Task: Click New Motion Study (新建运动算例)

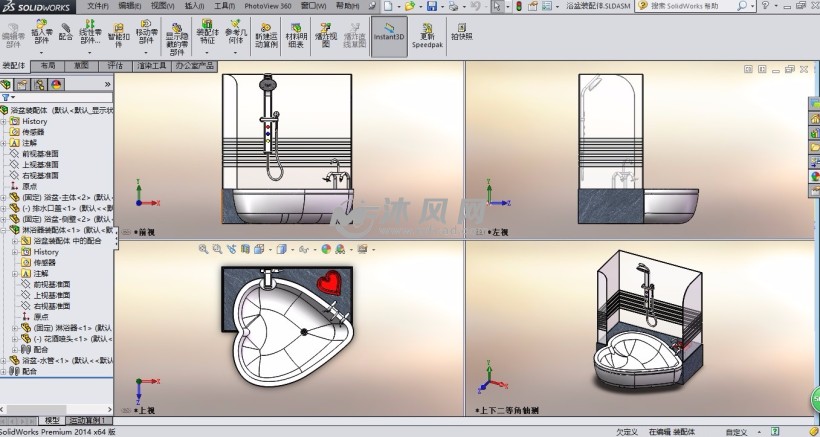Action: pyautogui.click(x=266, y=36)
